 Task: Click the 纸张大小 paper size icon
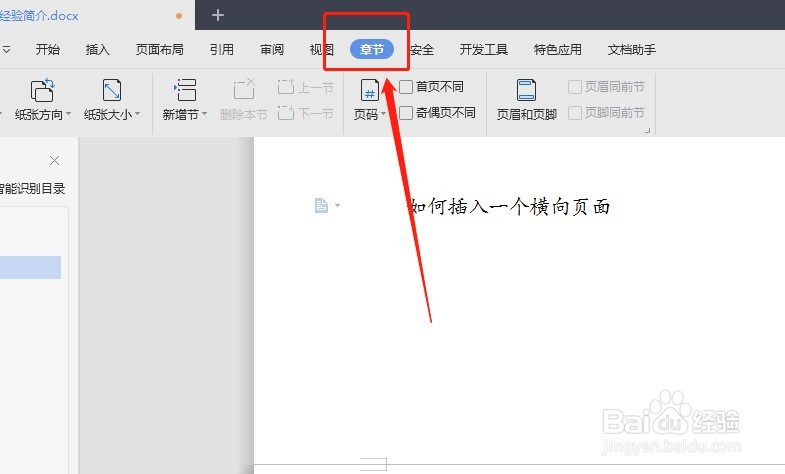click(112, 91)
